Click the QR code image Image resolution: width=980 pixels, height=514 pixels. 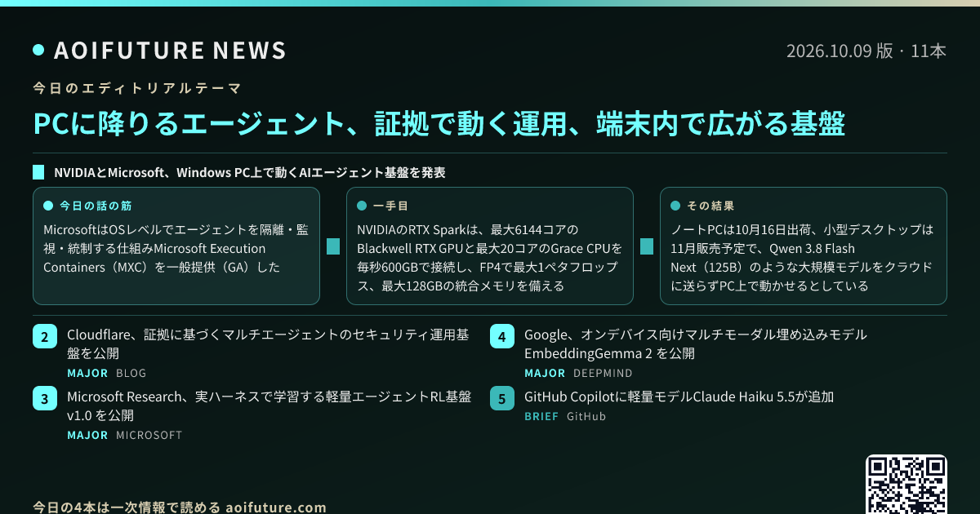906,485
